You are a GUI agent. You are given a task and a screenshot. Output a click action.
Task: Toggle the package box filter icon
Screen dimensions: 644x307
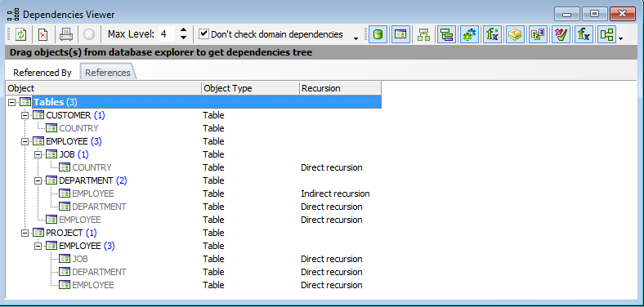[x=514, y=34]
